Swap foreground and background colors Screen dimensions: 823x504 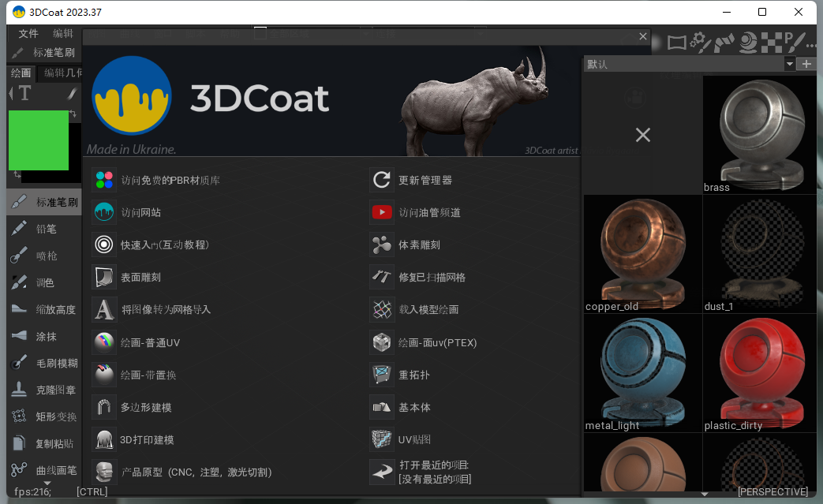(x=73, y=114)
